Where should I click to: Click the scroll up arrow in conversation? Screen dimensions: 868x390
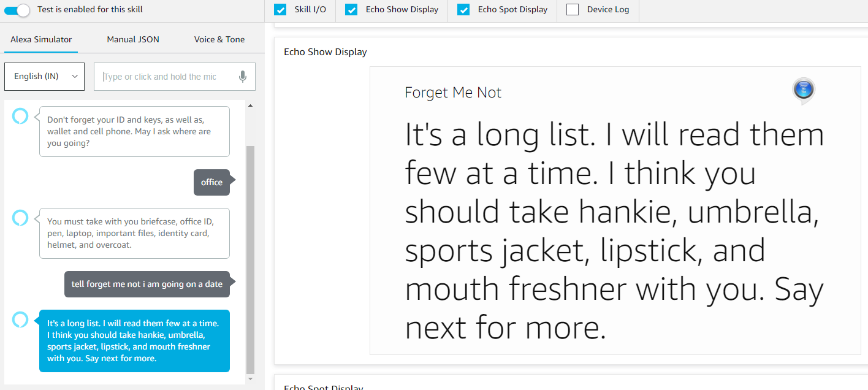[x=249, y=106]
